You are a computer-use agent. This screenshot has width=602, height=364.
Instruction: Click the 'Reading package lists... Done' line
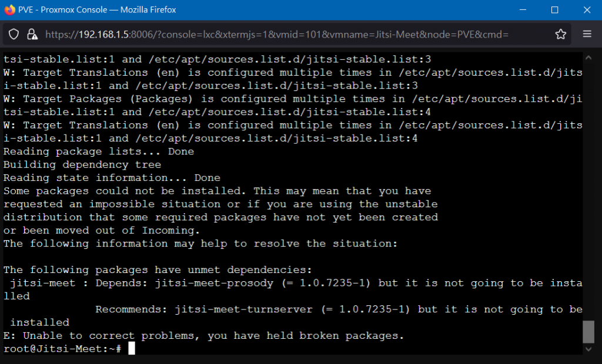pyautogui.click(x=99, y=151)
